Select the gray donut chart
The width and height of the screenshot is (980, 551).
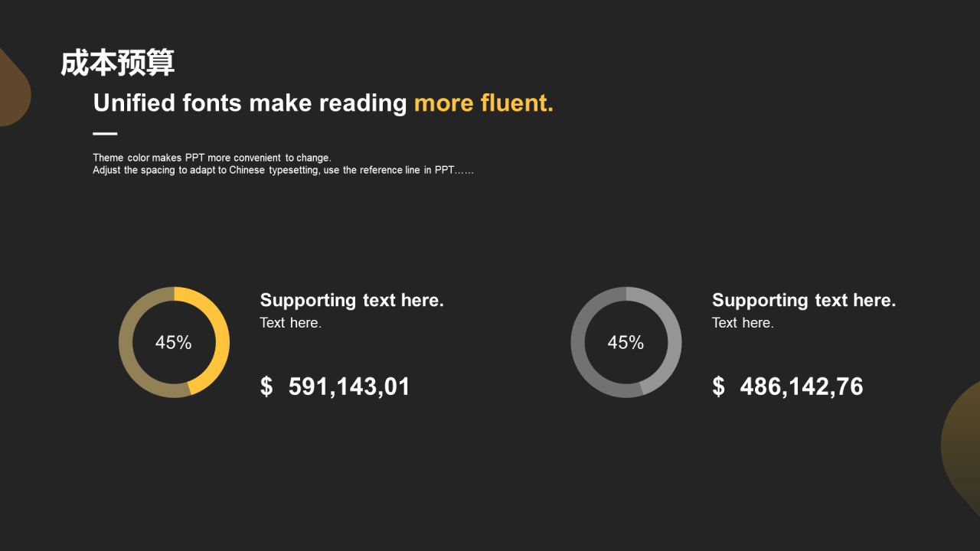click(626, 342)
